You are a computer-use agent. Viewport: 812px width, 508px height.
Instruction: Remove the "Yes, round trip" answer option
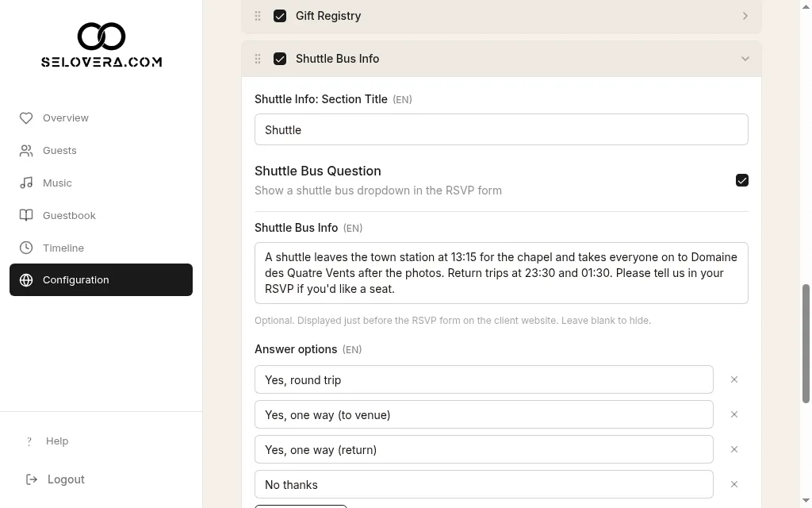(x=733, y=380)
